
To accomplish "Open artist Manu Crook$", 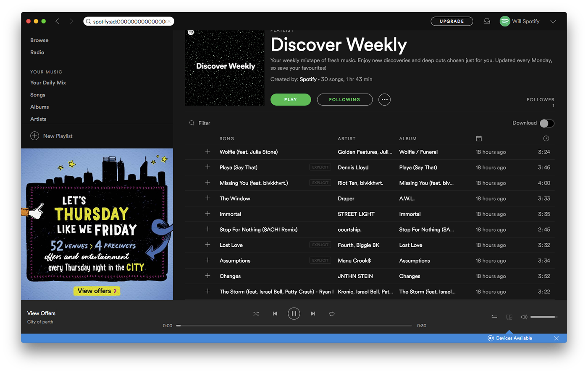I will (x=354, y=261).
